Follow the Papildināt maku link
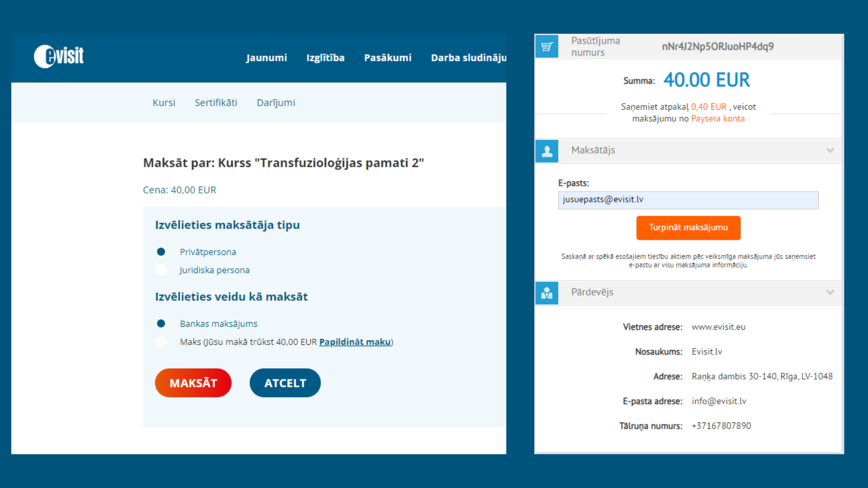This screenshot has height=488, width=868. [355, 342]
